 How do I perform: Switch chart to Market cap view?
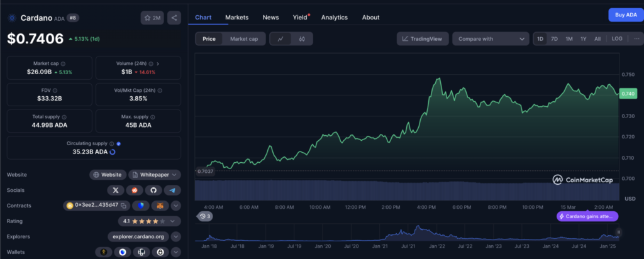point(243,39)
